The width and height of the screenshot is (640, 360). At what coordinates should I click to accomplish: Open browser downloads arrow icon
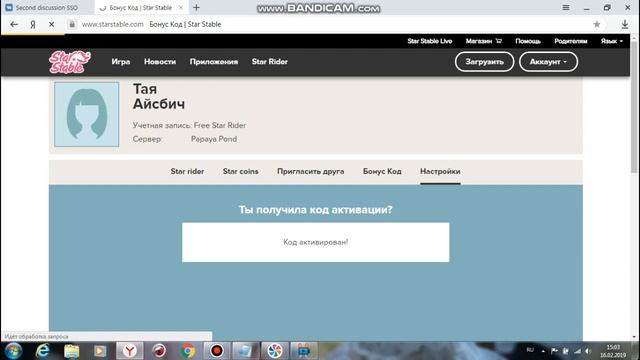tap(625, 24)
